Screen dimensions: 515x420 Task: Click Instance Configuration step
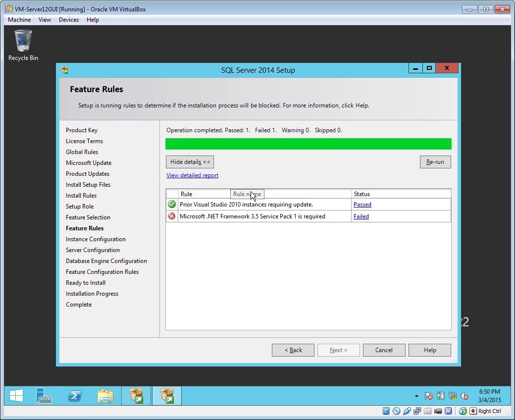[96, 239]
